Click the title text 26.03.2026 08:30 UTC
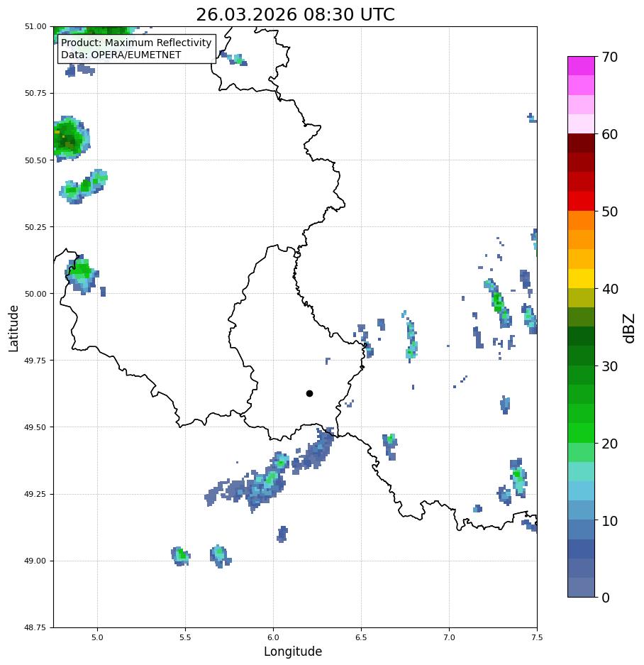The width and height of the screenshot is (644, 665). [x=295, y=14]
